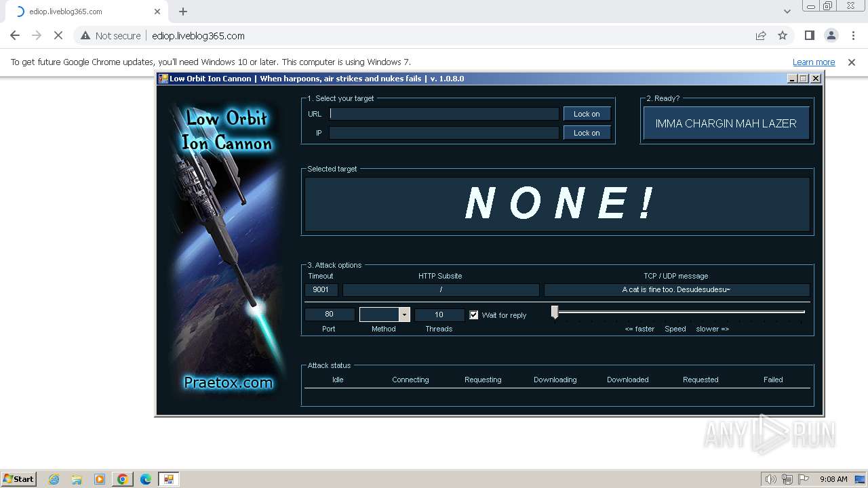Toggle the Wait for reply checkbox
Viewport: 868px width, 488px height.
[x=474, y=314]
